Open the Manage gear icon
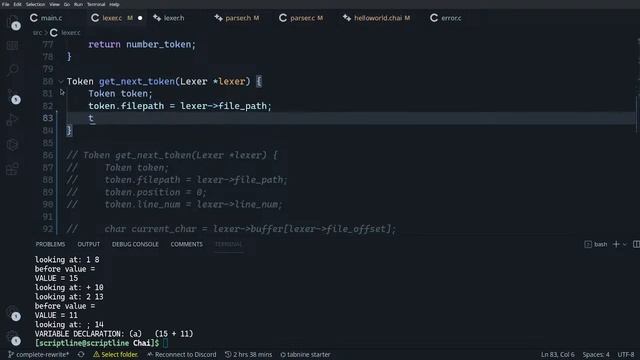This screenshot has height=360, width=640. point(13,338)
